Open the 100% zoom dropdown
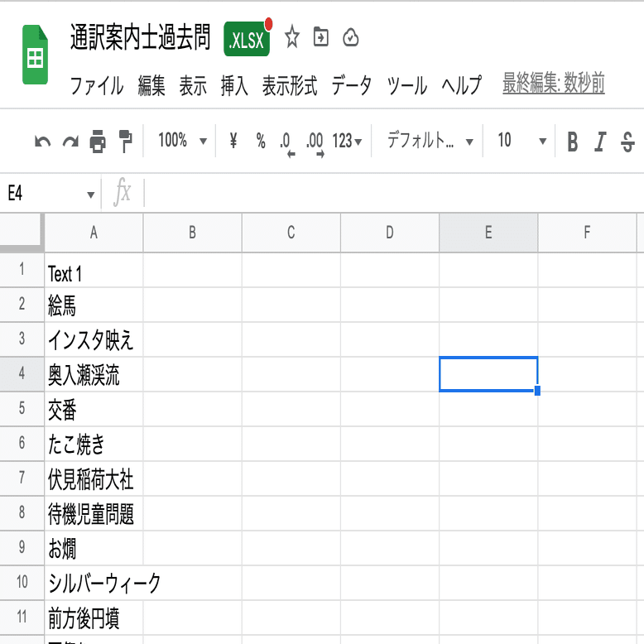Screen dimensions: 644x644 (182, 141)
